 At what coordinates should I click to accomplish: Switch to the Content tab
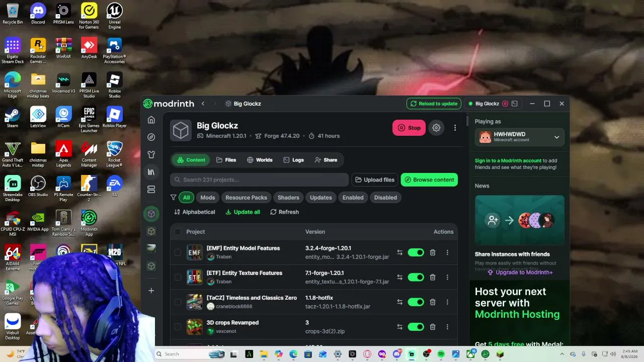coord(191,160)
